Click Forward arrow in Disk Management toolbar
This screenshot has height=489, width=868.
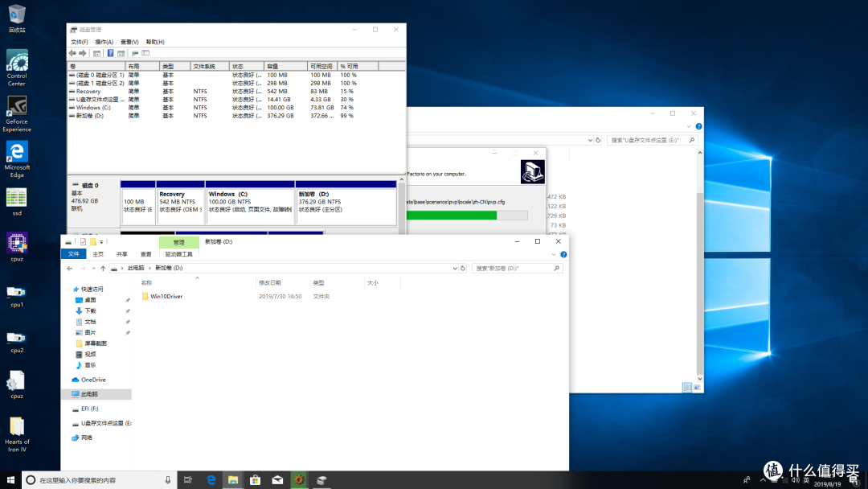tap(83, 53)
